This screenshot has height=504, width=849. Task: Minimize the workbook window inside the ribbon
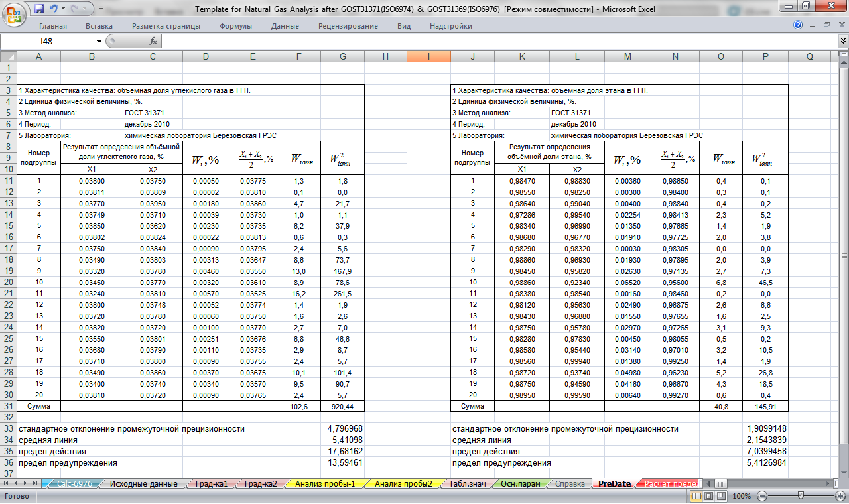click(x=811, y=25)
